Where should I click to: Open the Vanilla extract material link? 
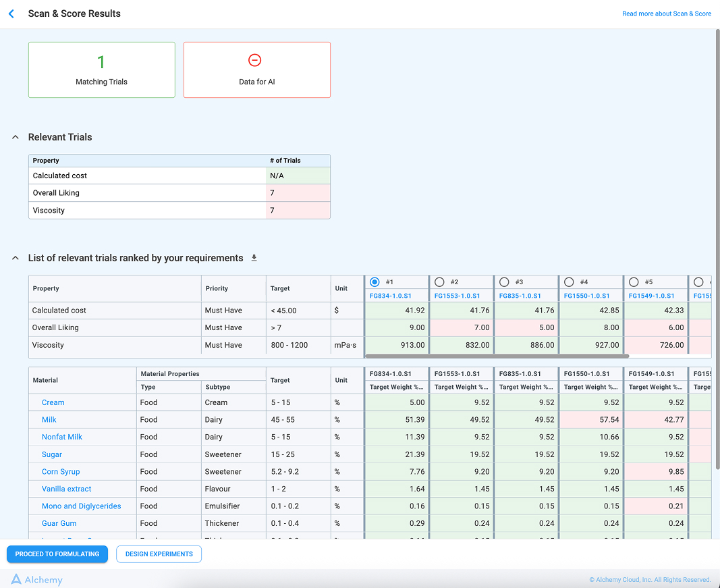(x=67, y=489)
